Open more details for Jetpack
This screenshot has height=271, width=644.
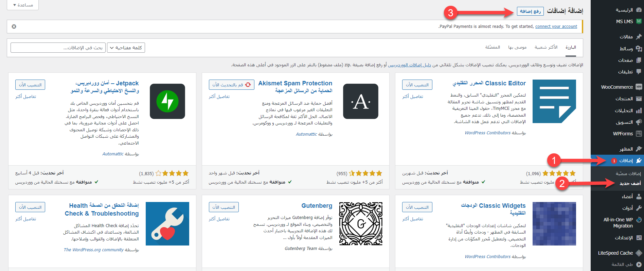point(25,97)
